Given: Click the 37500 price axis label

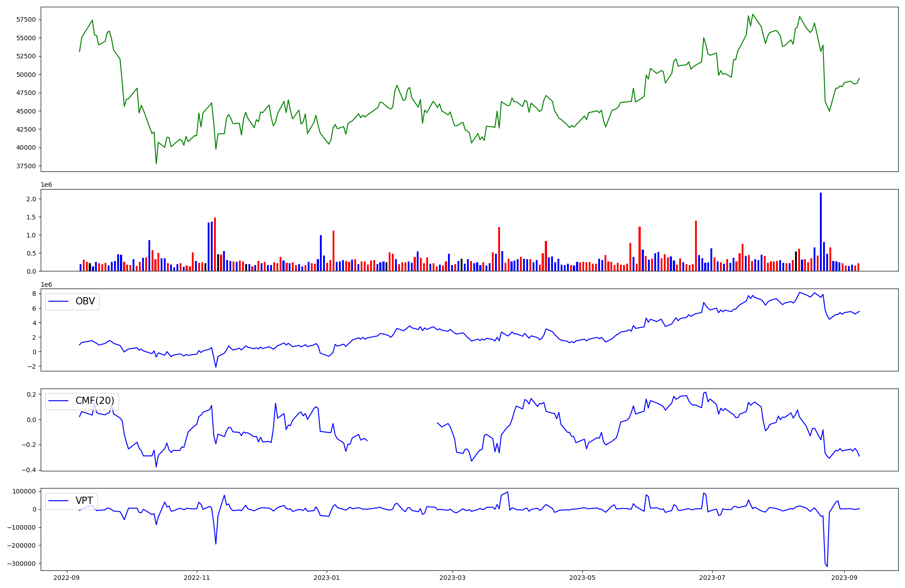Looking at the screenshot, I should [x=26, y=166].
